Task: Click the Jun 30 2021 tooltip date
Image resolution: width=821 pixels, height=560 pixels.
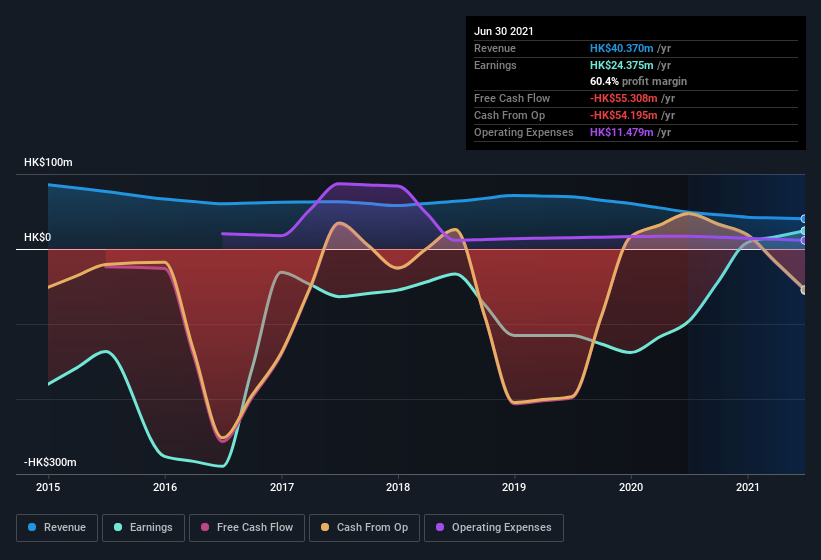Action: tap(504, 31)
